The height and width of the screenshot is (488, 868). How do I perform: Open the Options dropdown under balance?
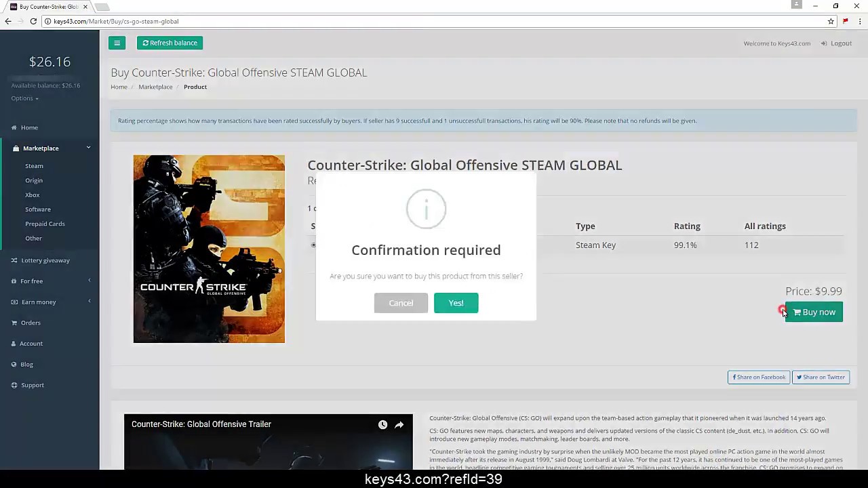pos(24,98)
